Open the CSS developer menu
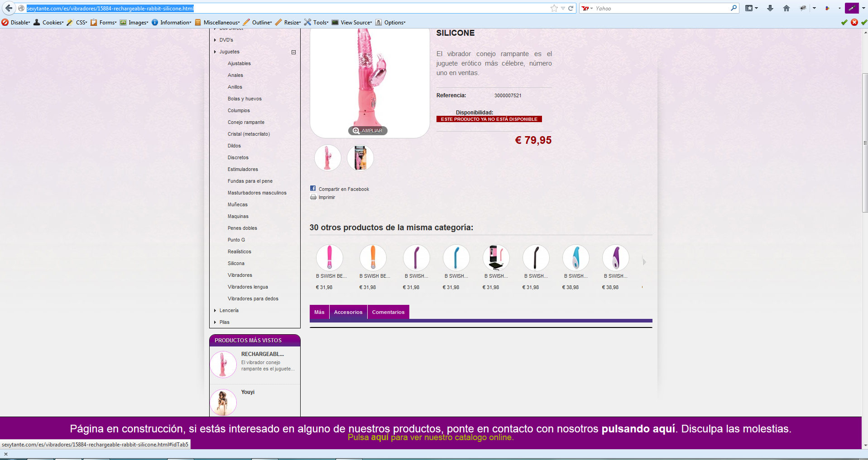 (77, 22)
